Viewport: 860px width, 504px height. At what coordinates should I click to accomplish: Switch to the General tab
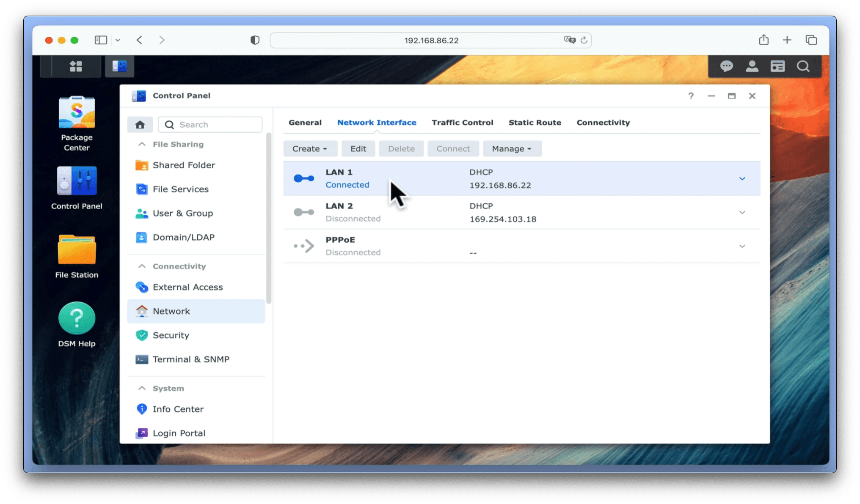tap(305, 123)
